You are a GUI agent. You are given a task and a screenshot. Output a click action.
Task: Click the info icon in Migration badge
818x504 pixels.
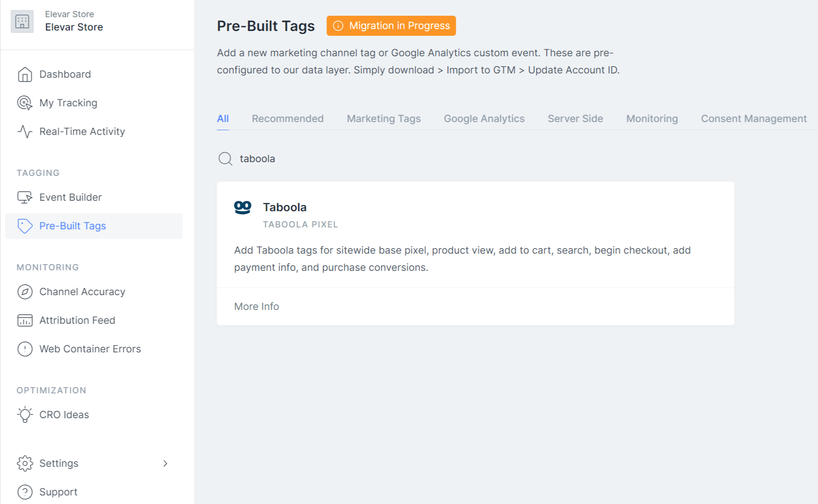338,26
